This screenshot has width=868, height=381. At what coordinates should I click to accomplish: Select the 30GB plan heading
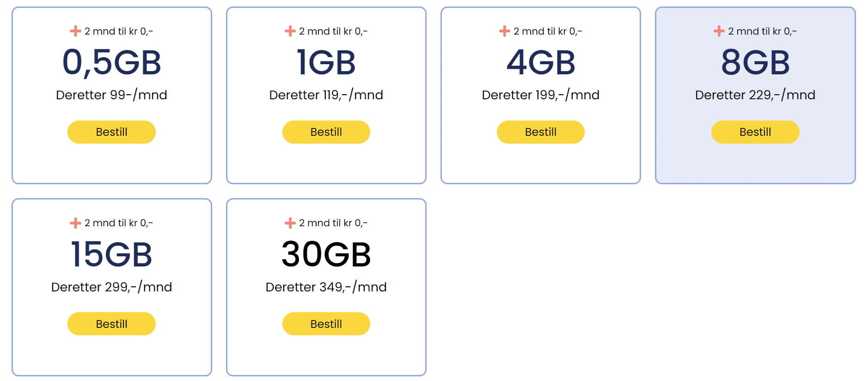tap(326, 254)
